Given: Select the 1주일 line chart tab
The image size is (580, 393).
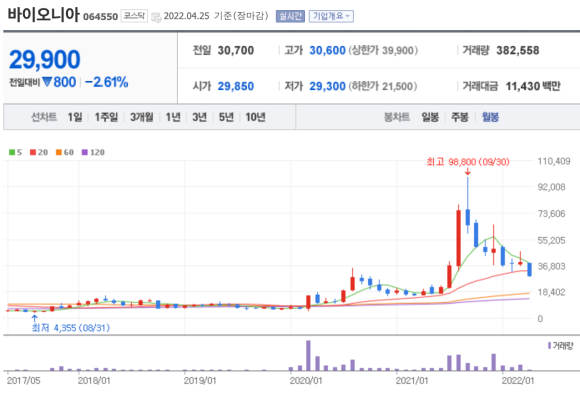Looking at the screenshot, I should tap(106, 117).
